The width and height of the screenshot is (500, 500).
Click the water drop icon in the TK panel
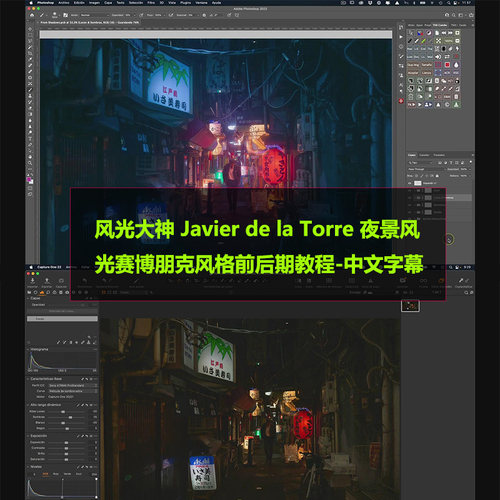point(457,65)
